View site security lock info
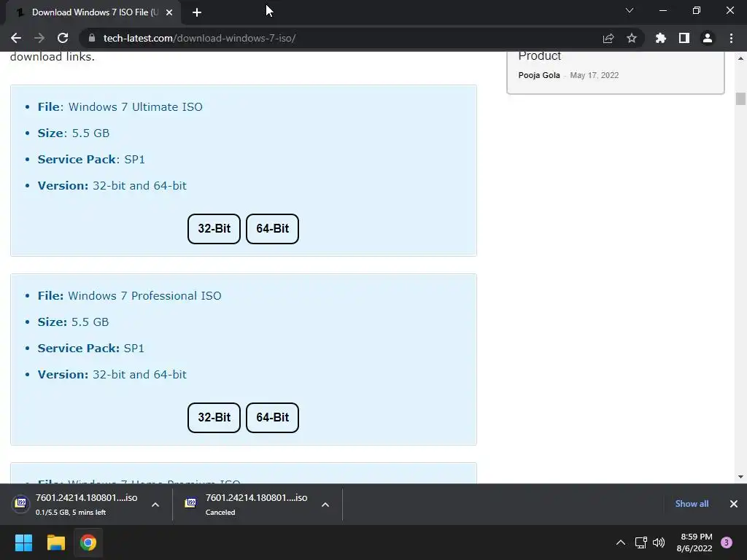 92,38
